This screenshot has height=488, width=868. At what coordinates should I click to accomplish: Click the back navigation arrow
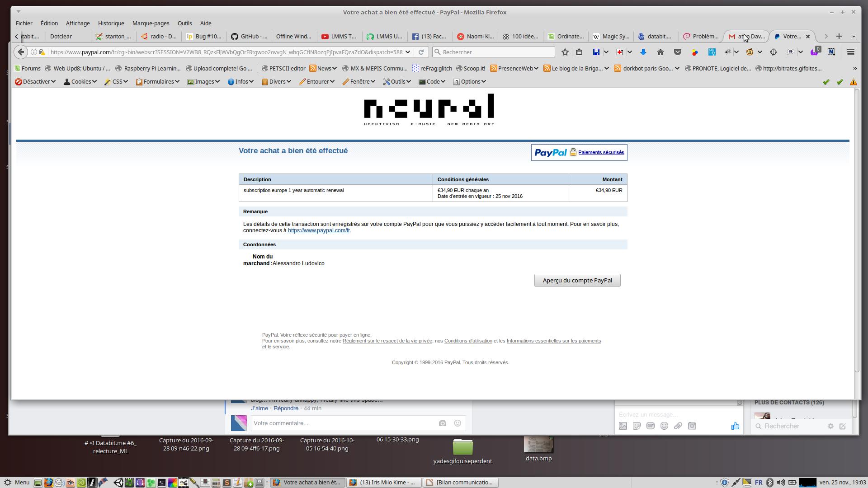(x=21, y=52)
